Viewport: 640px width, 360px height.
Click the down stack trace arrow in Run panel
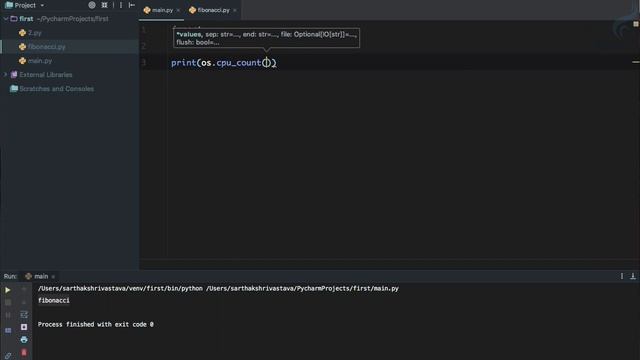(24, 302)
